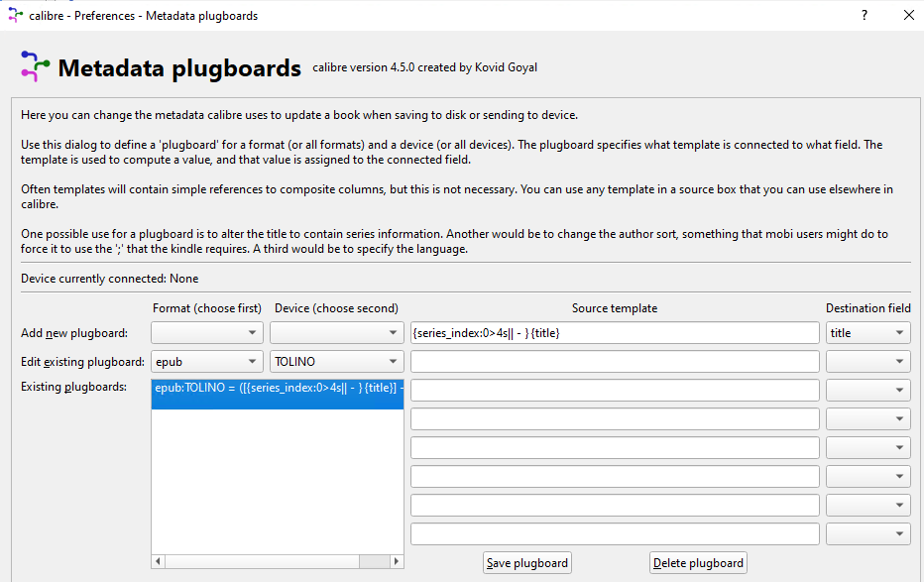Open the existing plugboard format dropdown showing epub
The height and width of the screenshot is (582, 924).
coord(206,362)
